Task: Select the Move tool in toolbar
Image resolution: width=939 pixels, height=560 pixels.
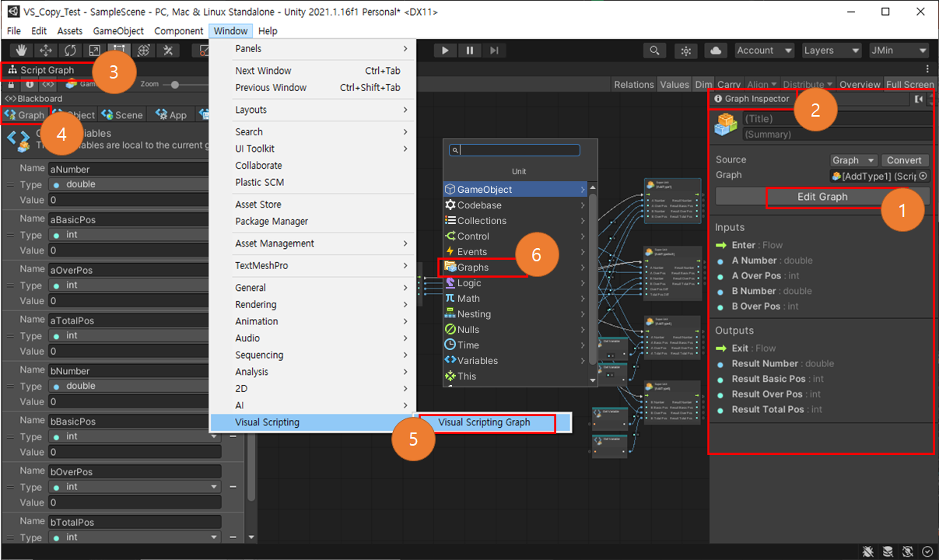Action: pos(46,51)
